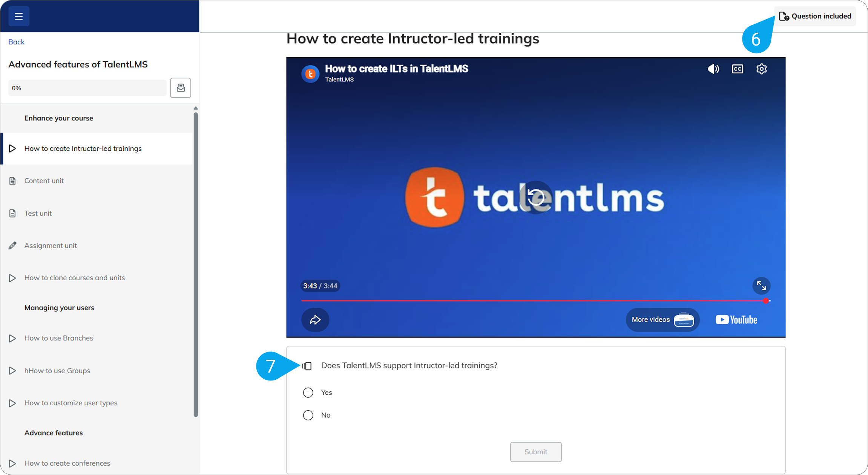This screenshot has height=475, width=868.
Task: Click the video progress bar
Action: tap(535, 301)
